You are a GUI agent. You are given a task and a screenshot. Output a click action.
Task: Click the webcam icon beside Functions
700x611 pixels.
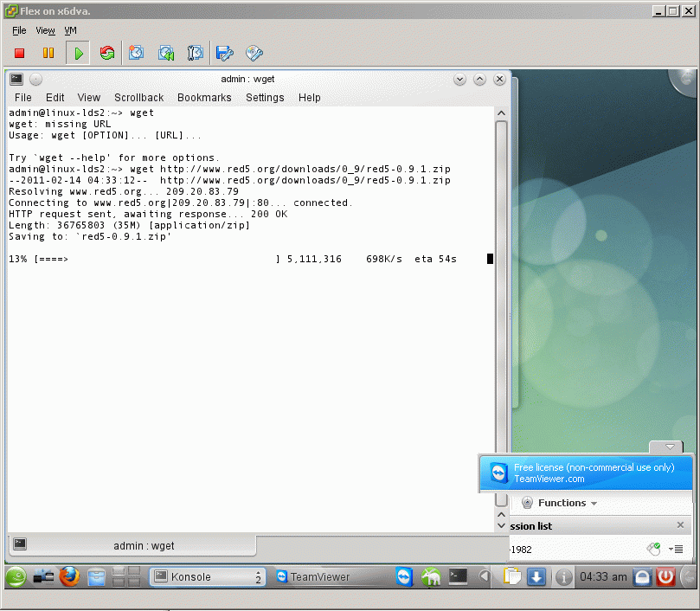[x=527, y=503]
